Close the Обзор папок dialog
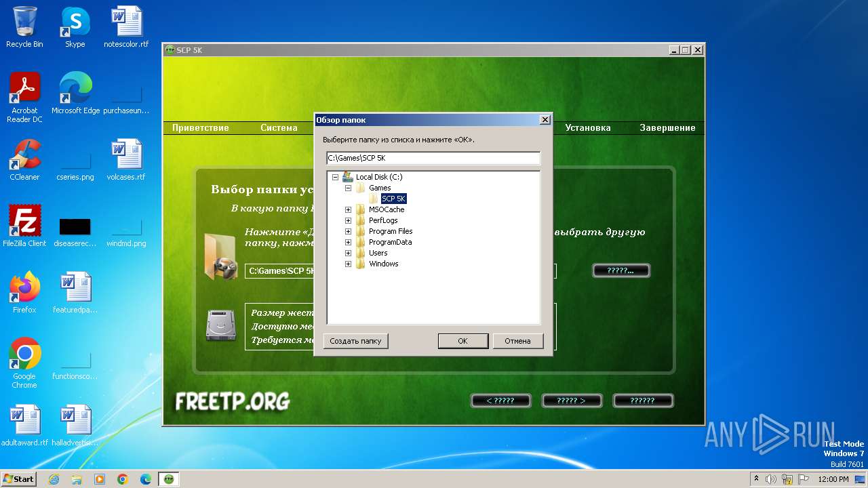 point(545,119)
